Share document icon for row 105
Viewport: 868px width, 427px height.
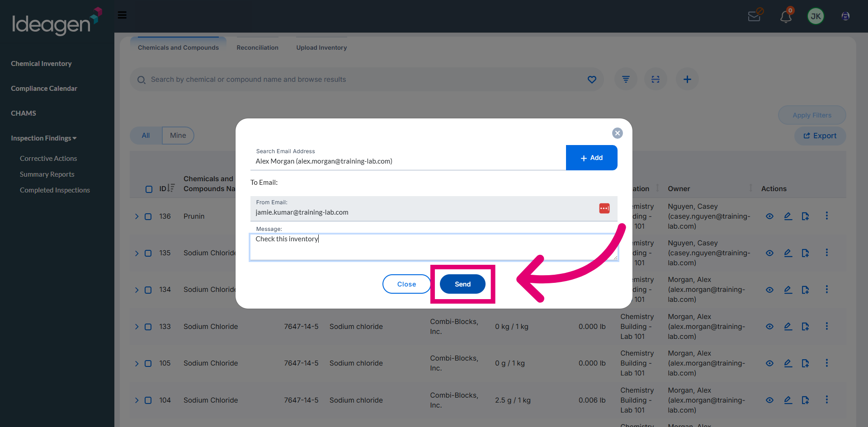pyautogui.click(x=805, y=363)
